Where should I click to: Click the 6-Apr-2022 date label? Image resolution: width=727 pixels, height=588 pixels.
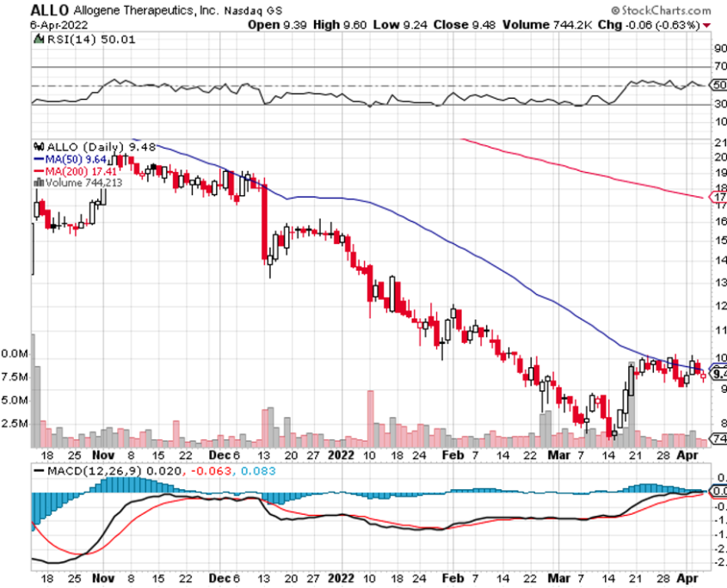pos(59,25)
